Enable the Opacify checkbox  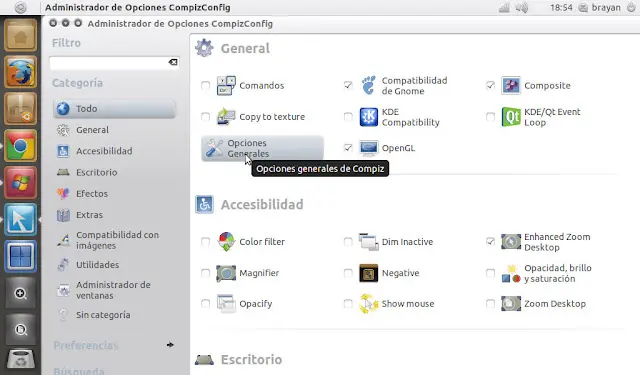tap(205, 304)
